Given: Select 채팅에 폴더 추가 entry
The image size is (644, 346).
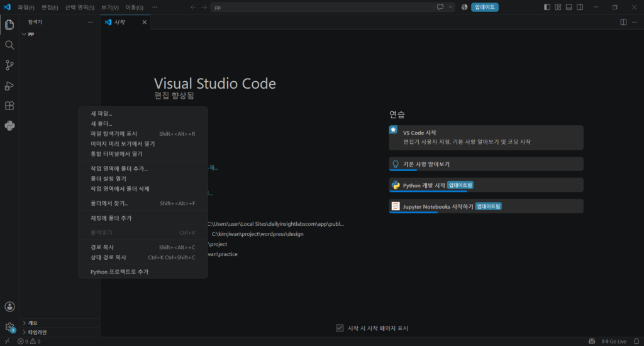Looking at the screenshot, I should (143, 218).
